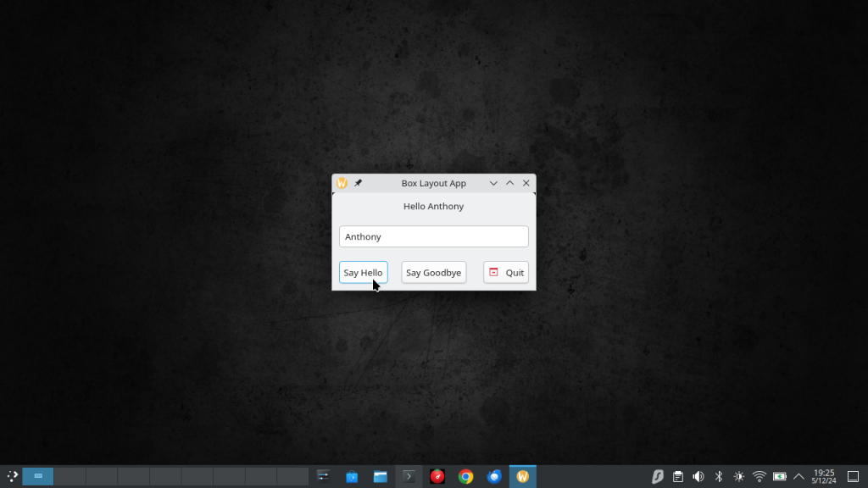The height and width of the screenshot is (488, 868).
Task: Toggle the keep-above pin on the titlebar
Action: click(x=359, y=183)
